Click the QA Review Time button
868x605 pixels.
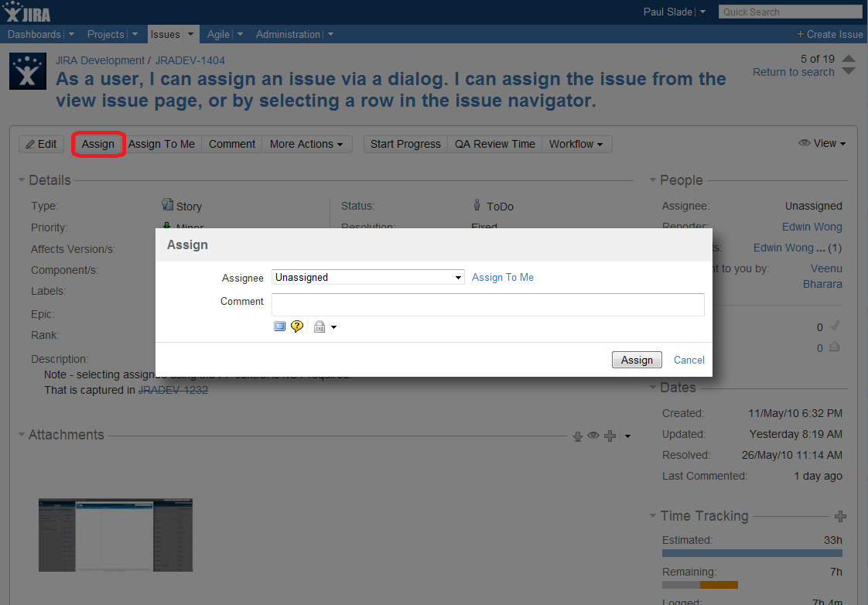pos(495,144)
